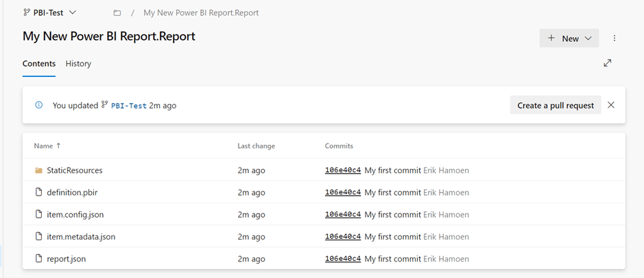This screenshot has width=644, height=278.
Task: Click 2m ago in the StaticResources row
Action: [251, 170]
